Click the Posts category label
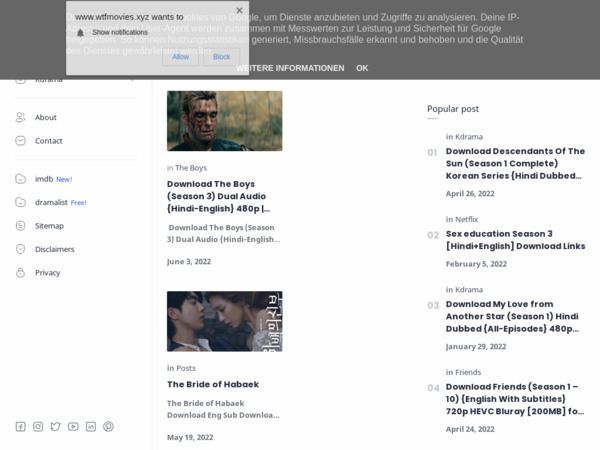Image resolution: width=600 pixels, height=450 pixels. (x=185, y=368)
